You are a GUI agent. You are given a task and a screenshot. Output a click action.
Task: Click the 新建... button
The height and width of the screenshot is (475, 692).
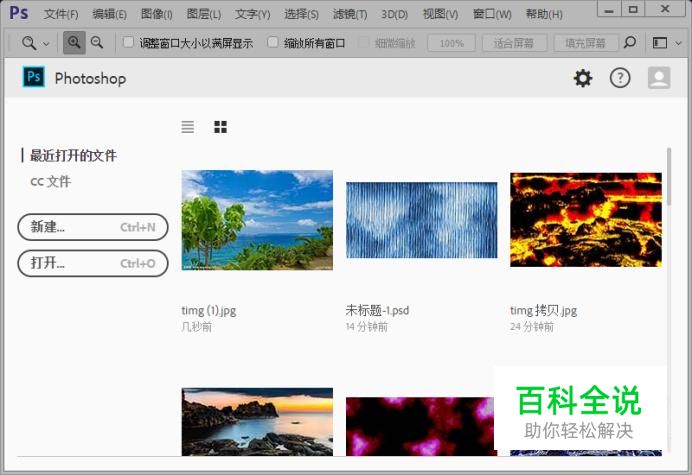coord(93,227)
